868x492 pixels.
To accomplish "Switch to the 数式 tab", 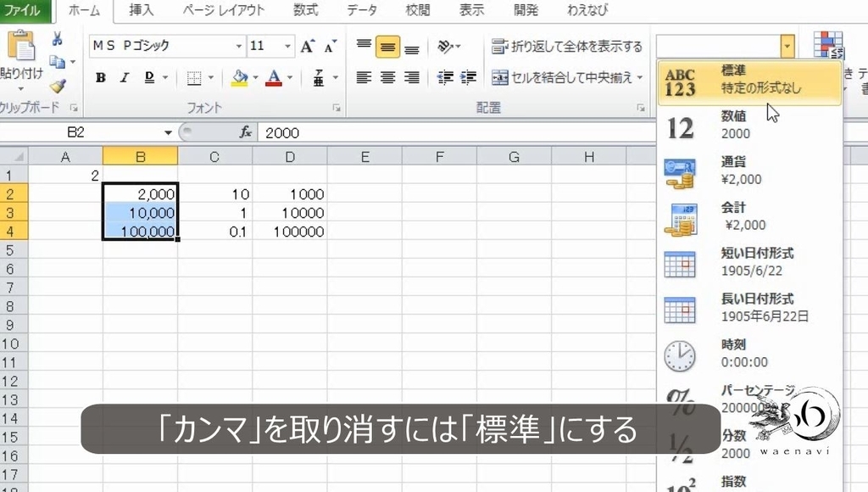I will click(x=305, y=10).
